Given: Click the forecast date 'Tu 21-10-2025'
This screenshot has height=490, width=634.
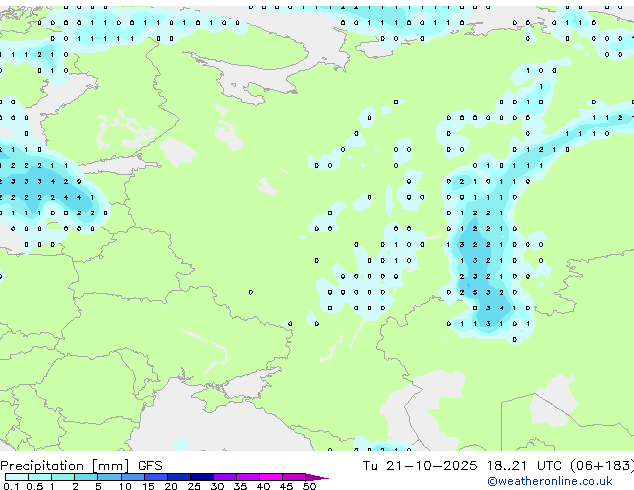Looking at the screenshot, I should click(x=420, y=466).
